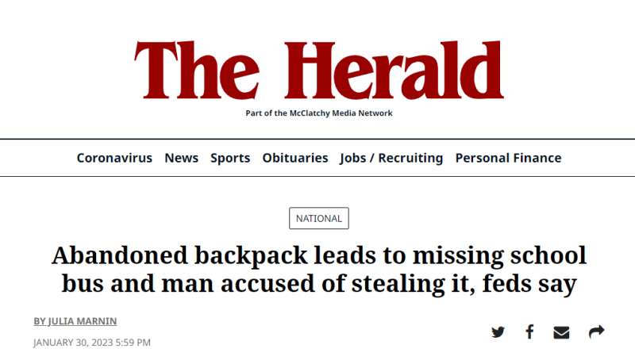Open the share arrow icon
Image resolution: width=635 pixels, height=364 pixels.
tap(597, 331)
